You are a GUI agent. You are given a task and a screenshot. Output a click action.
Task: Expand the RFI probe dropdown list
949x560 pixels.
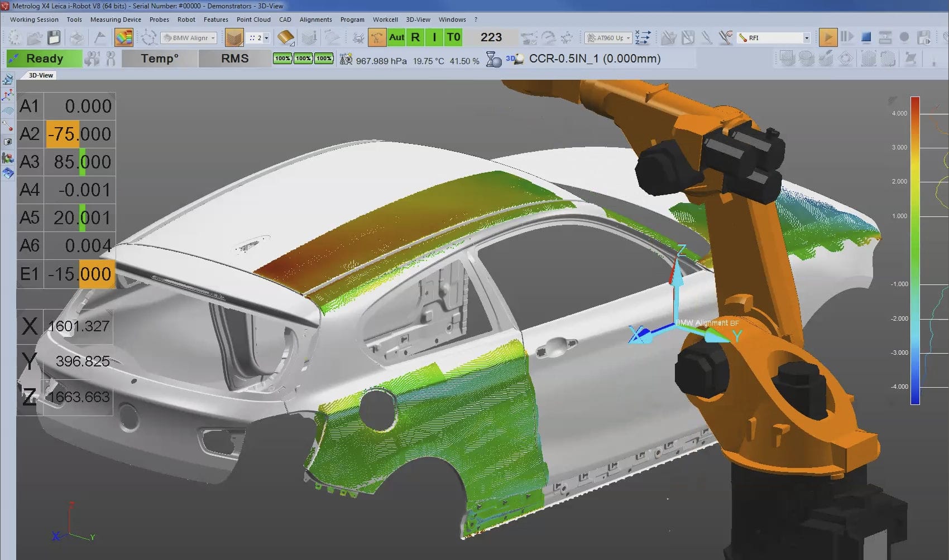(x=806, y=38)
